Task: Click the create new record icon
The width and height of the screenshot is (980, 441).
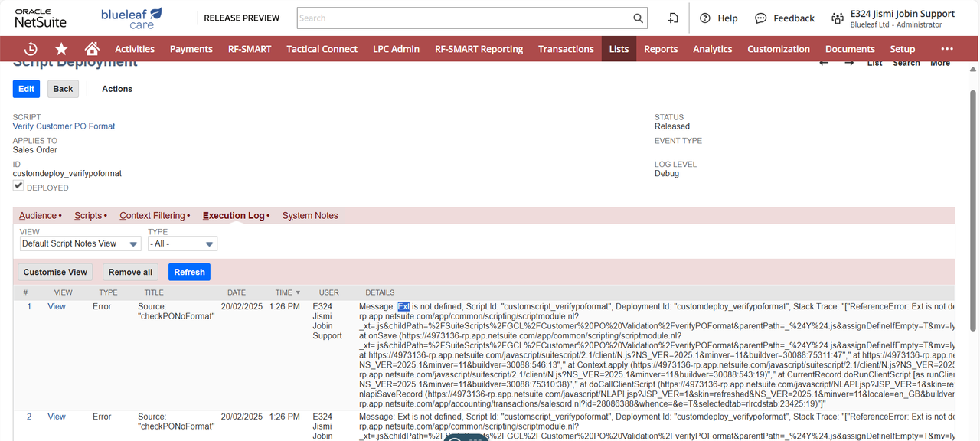Action: coord(673,18)
